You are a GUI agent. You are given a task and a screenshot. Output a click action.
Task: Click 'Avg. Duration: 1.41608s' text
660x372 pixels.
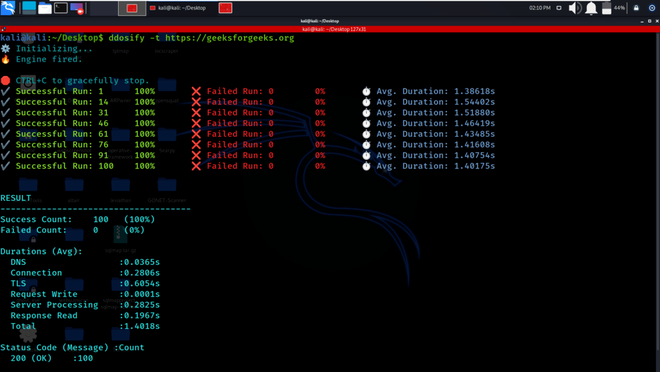click(x=435, y=145)
